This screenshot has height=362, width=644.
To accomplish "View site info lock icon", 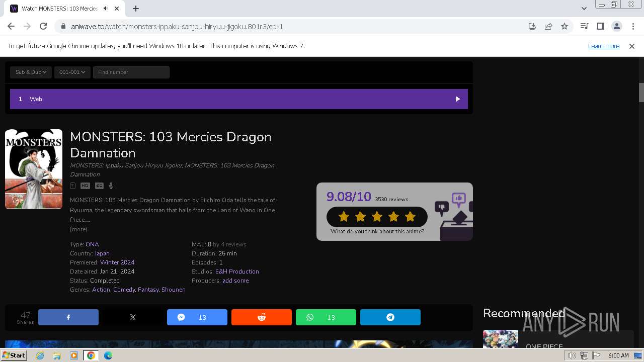I will (63, 26).
